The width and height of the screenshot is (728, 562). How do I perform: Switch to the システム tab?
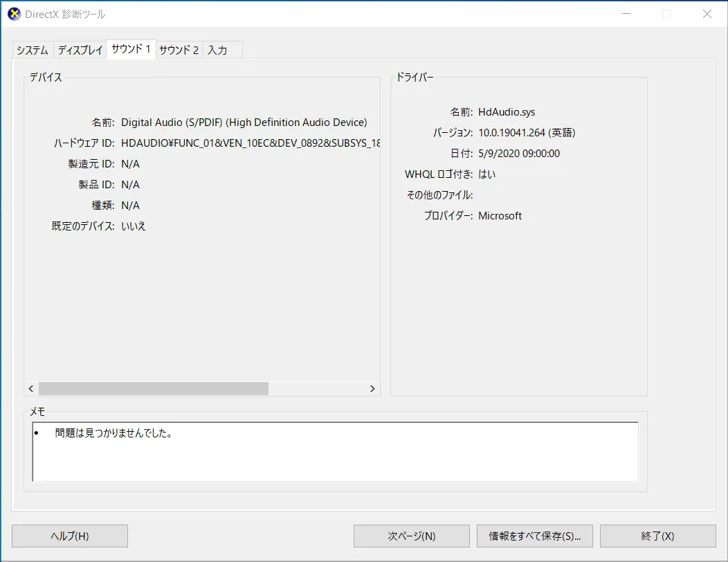coord(33,50)
